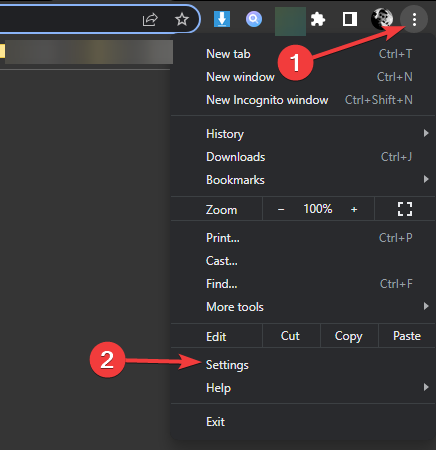Choose Find... from the menu
The image size is (436, 450).
(x=303, y=284)
